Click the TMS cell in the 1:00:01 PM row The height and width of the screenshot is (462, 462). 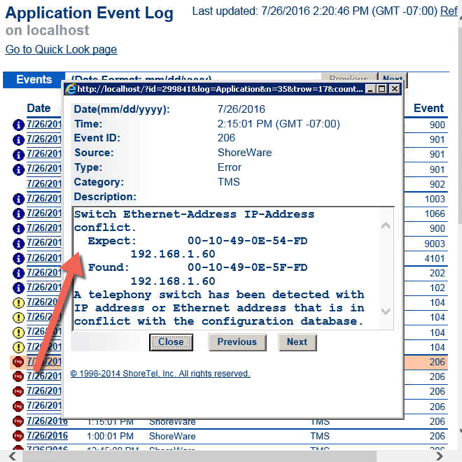coord(320,436)
